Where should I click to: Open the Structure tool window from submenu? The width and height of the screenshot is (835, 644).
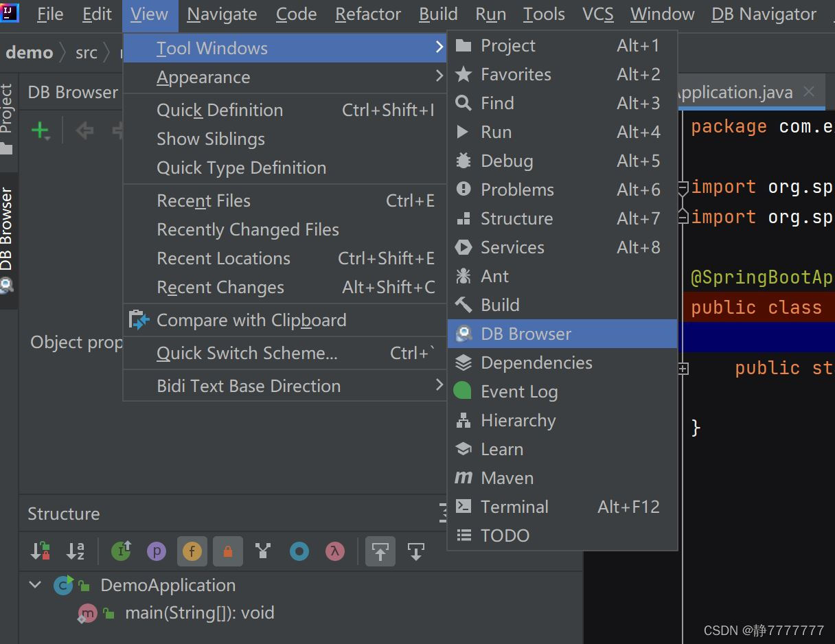click(x=562, y=218)
